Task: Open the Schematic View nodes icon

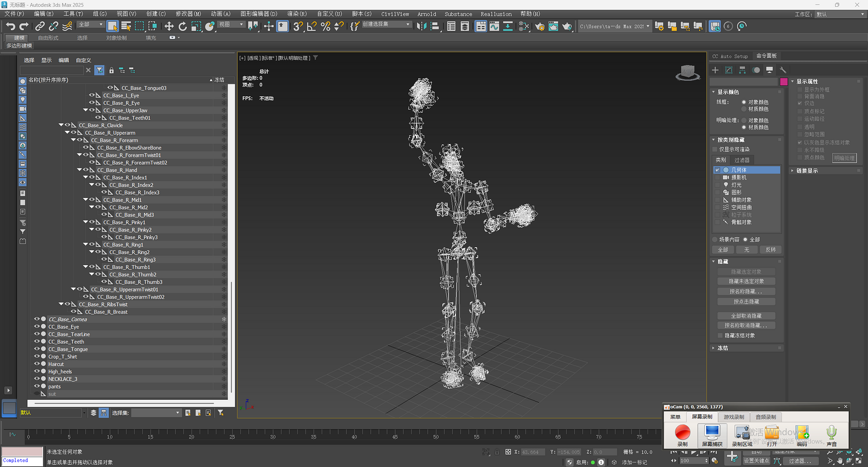Action: click(x=524, y=26)
